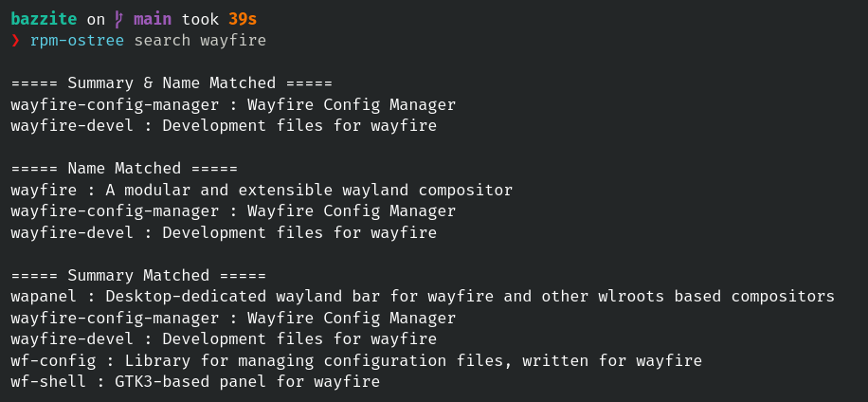Select the main branch name

[153, 19]
